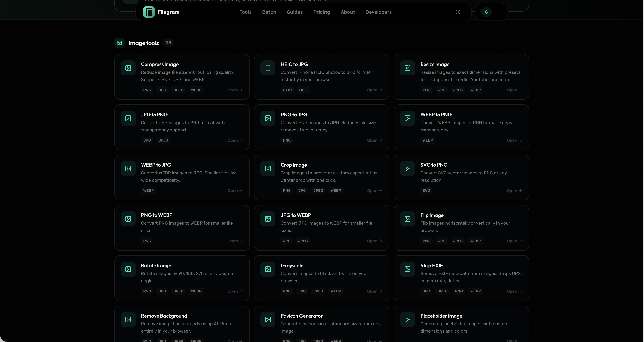Screen dimensions: 644x342
Task: Open the Developers nav link
Action: pyautogui.click(x=378, y=12)
